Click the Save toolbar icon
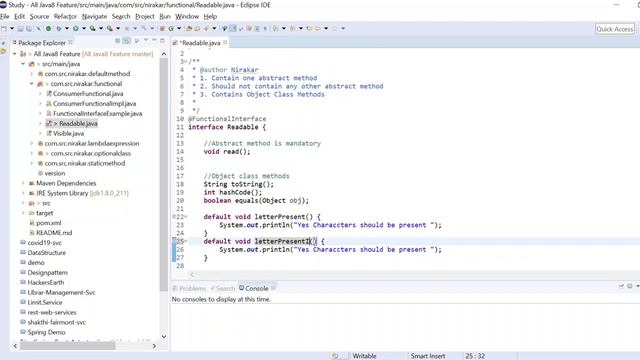This screenshot has width=640, height=360. coord(20,29)
